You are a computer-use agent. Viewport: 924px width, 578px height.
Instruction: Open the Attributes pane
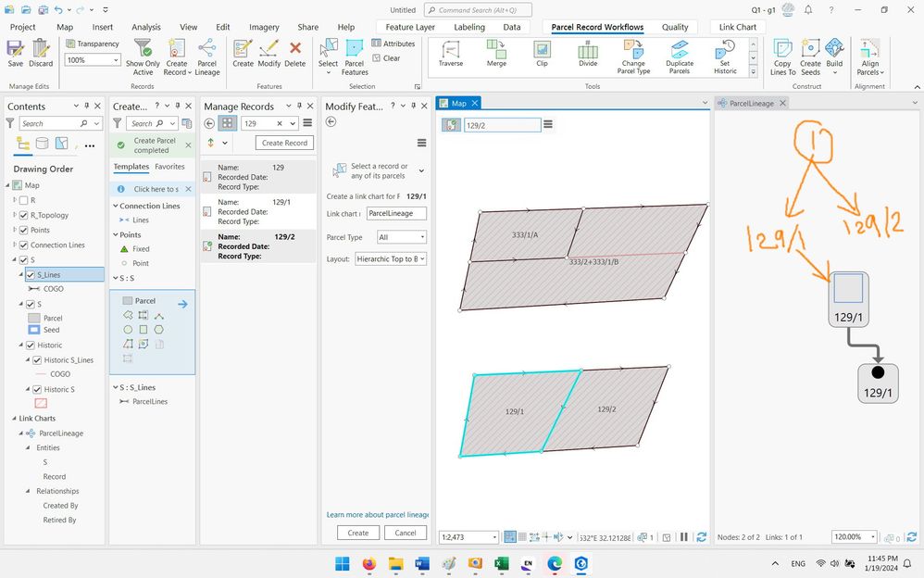coord(393,44)
